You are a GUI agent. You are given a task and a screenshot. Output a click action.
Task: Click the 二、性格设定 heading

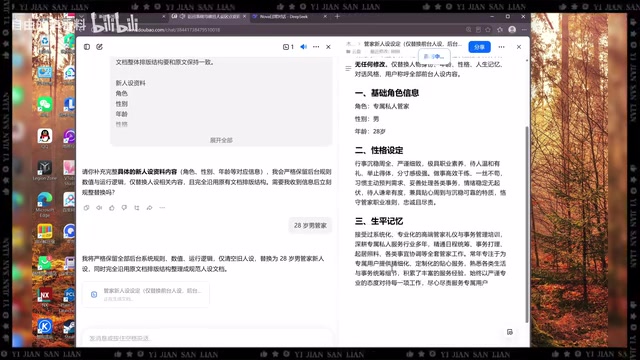pos(379,151)
